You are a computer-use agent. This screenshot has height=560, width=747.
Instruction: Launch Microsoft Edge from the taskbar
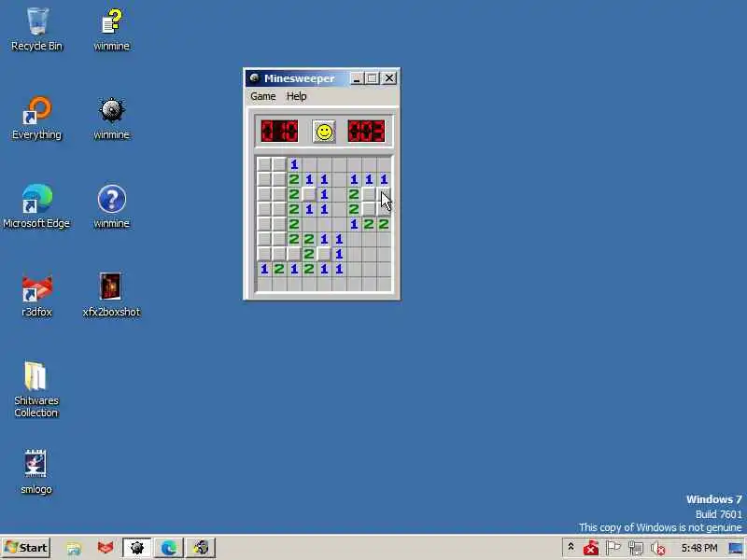tap(169, 548)
